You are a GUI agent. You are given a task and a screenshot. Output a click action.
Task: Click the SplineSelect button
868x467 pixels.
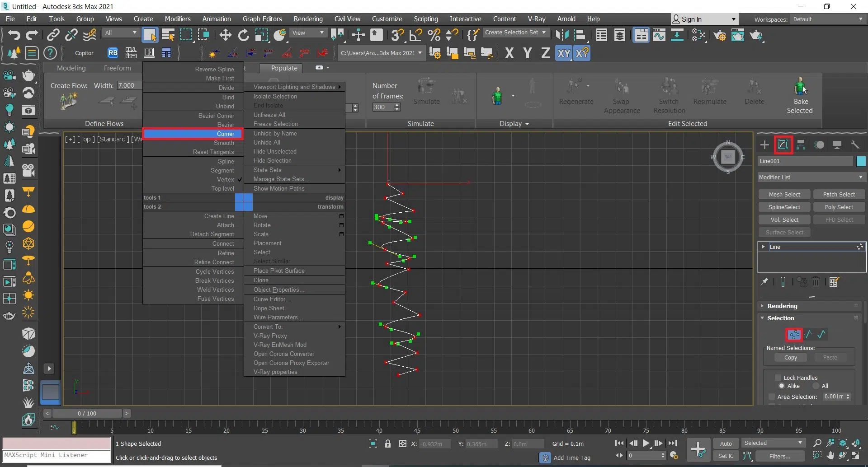784,207
